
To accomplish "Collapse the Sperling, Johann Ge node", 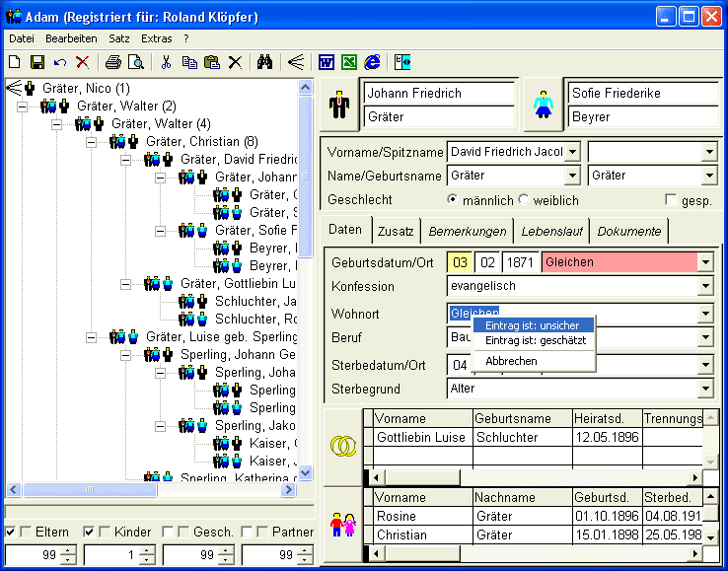I will (125, 355).
